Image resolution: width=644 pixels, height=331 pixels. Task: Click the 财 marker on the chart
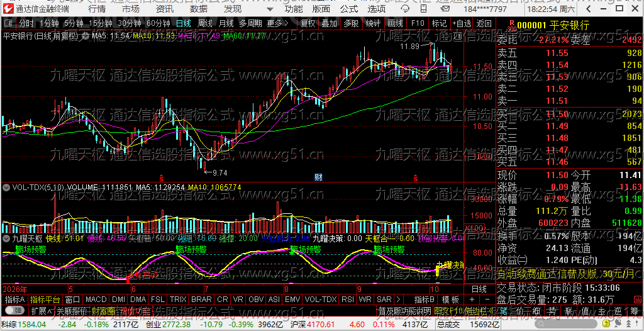tap(318, 177)
